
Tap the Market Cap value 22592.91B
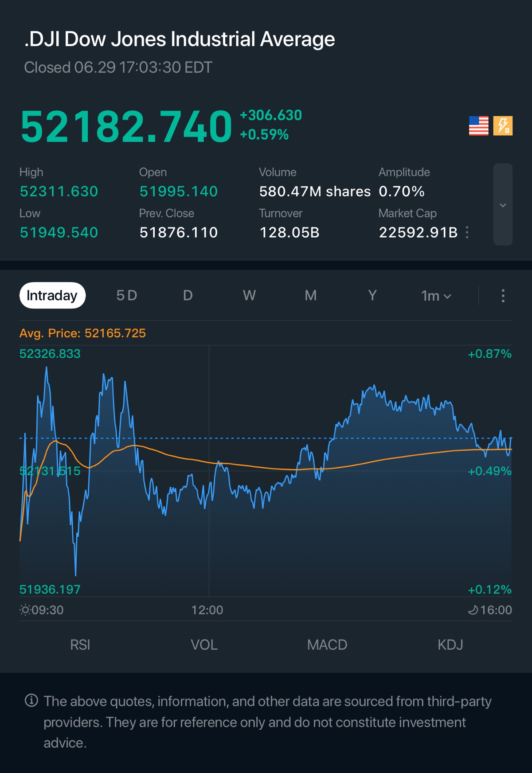[418, 233]
